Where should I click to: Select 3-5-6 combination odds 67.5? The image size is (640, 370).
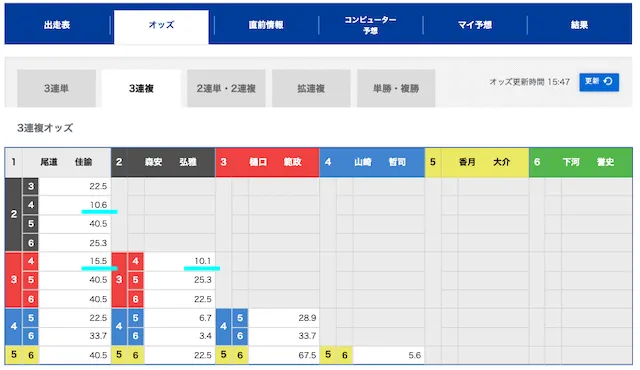coord(284,355)
